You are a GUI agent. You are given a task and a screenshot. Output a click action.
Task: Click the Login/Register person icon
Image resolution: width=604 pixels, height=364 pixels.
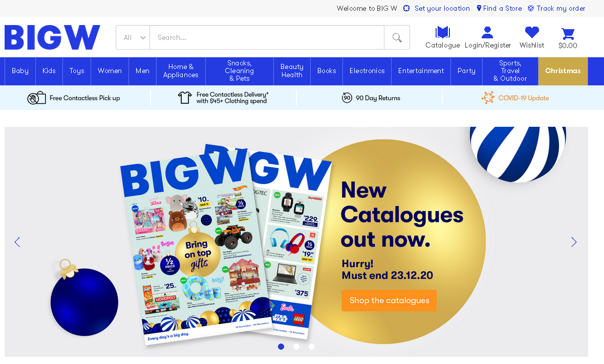[487, 32]
